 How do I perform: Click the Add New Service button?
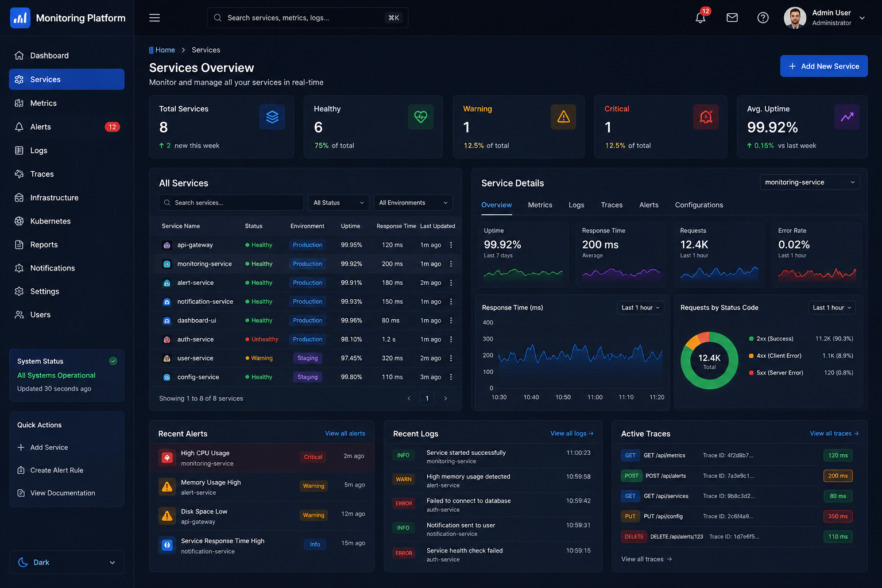coord(823,66)
